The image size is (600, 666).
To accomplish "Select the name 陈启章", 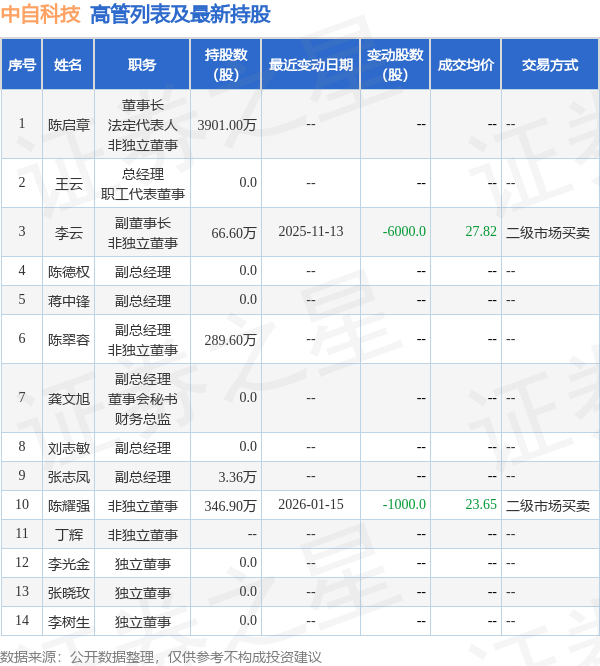I will [x=69, y=125].
